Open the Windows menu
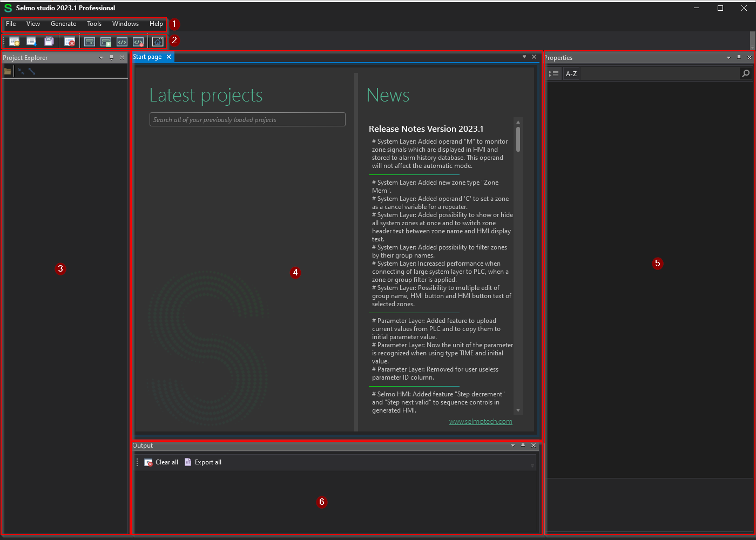The image size is (756, 540). pyautogui.click(x=125, y=24)
